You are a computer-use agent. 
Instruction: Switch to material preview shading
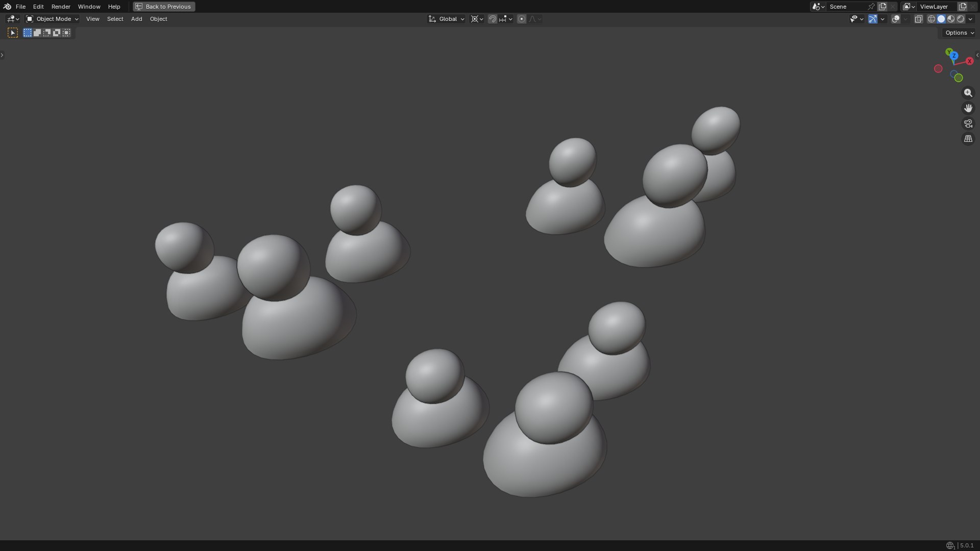[x=951, y=19]
